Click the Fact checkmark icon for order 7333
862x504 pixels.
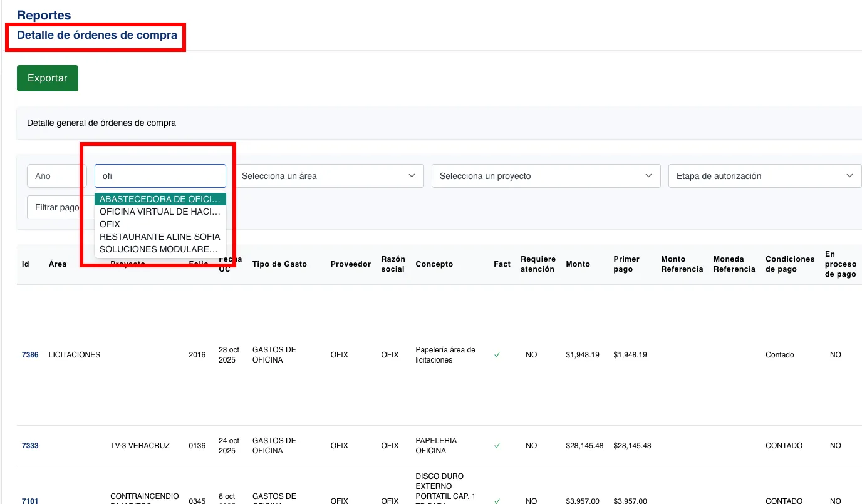[x=497, y=446]
